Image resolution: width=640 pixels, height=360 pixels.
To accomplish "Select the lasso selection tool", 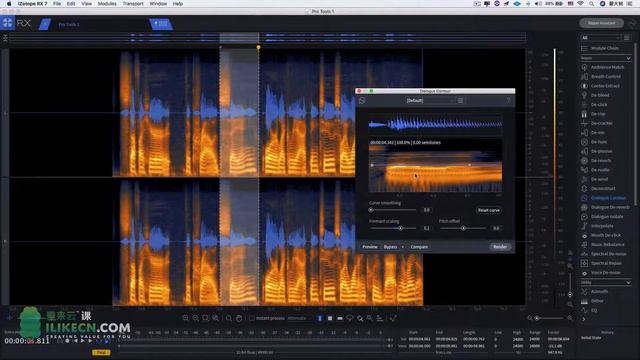I will click(x=350, y=318).
